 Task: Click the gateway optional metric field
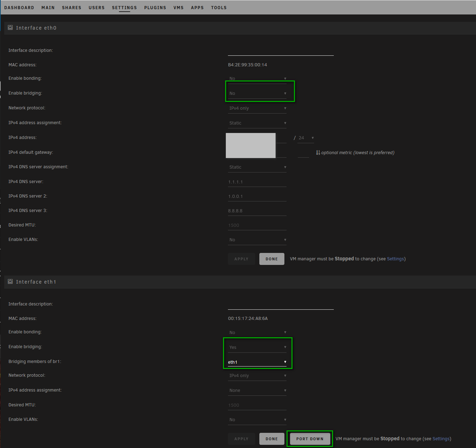303,153
